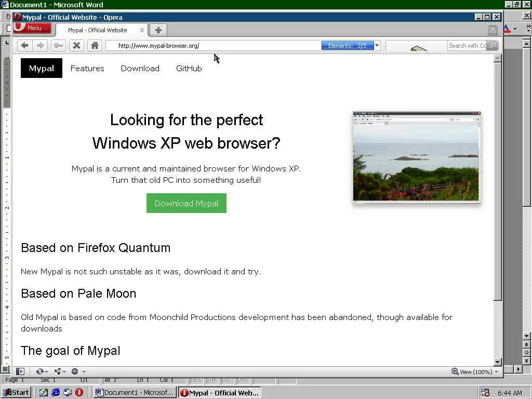The image size is (532, 399).
Task: Switch to Document1 - Microsoft Word taskbar button
Action: coord(135,393)
